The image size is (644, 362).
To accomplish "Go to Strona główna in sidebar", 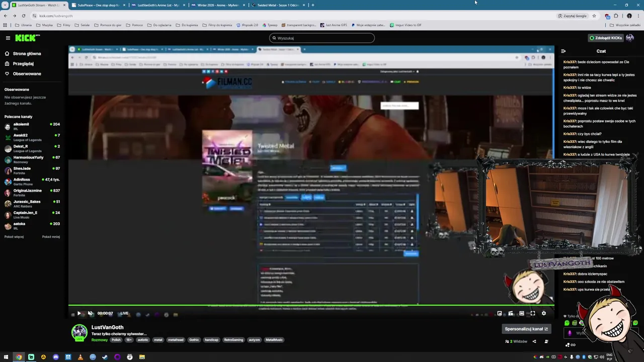I will [x=23, y=53].
